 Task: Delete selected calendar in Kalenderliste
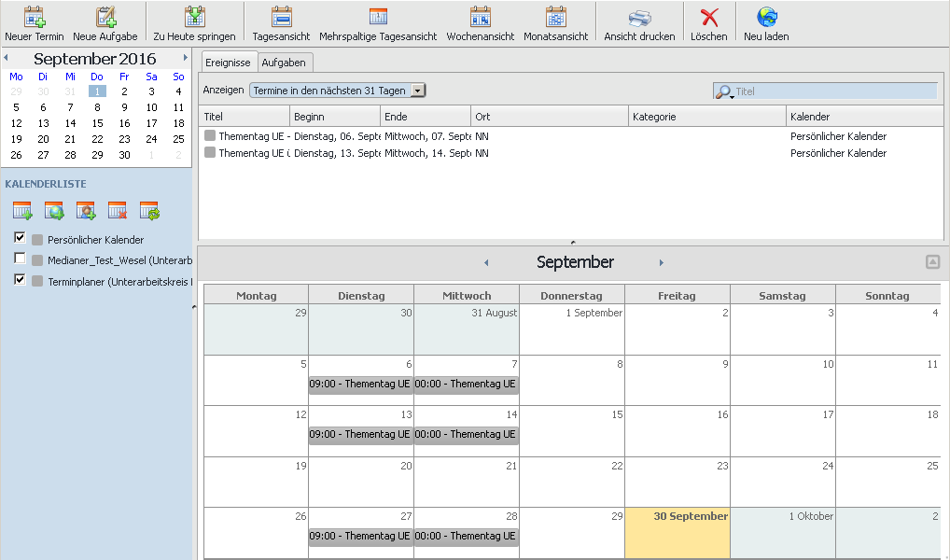point(118,211)
